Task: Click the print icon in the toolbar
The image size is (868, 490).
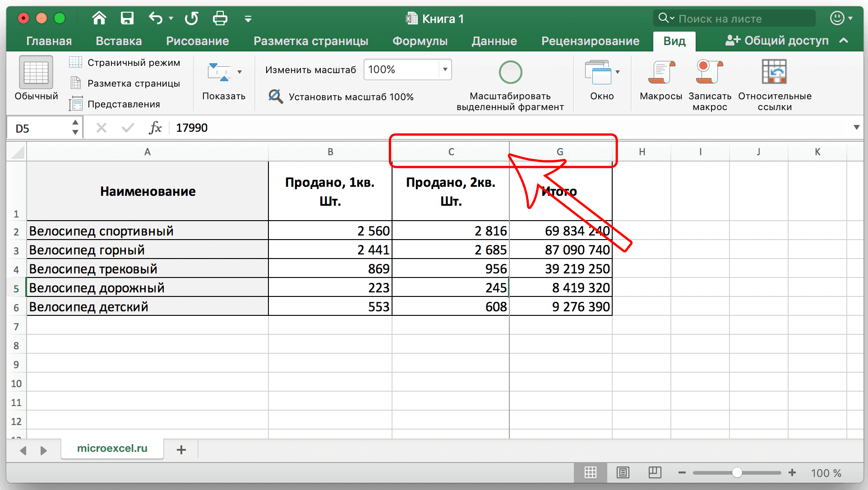Action: tap(220, 18)
